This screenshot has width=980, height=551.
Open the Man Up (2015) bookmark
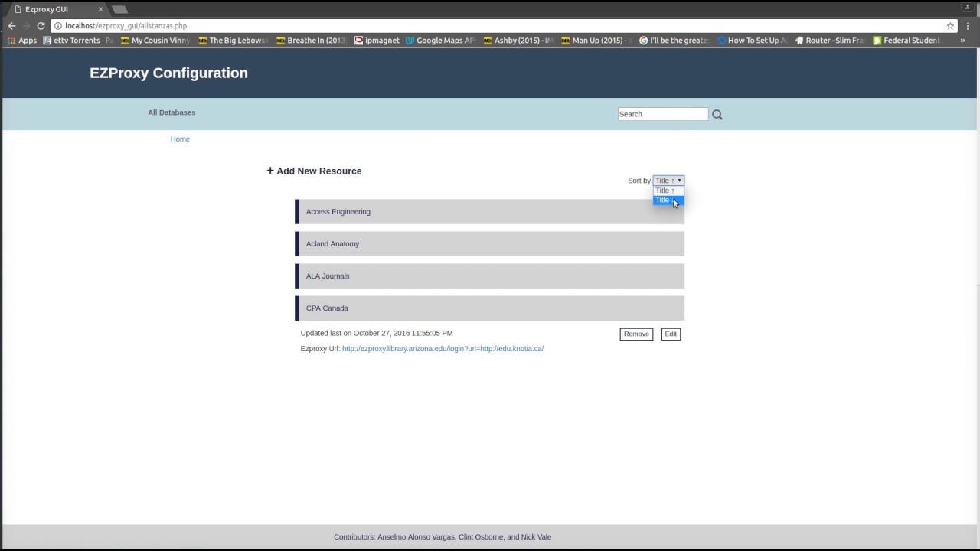pos(596,41)
